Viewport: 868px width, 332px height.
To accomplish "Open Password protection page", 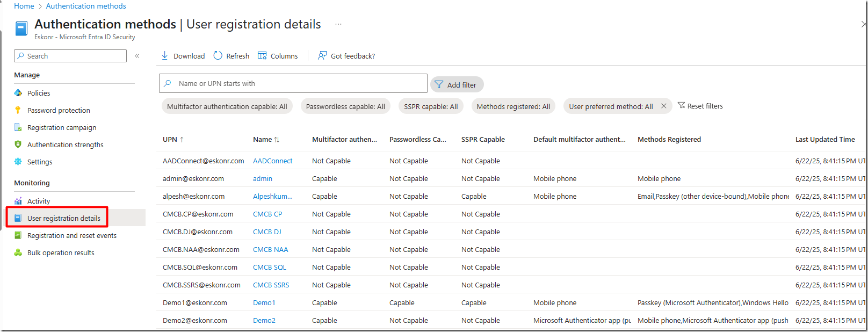I will click(x=59, y=110).
